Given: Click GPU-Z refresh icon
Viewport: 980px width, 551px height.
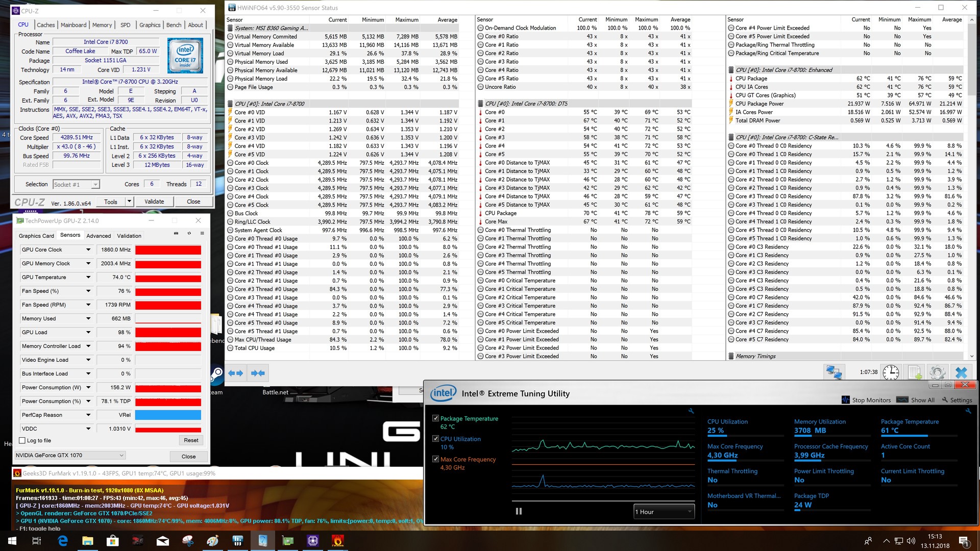Looking at the screenshot, I should click(x=189, y=233).
